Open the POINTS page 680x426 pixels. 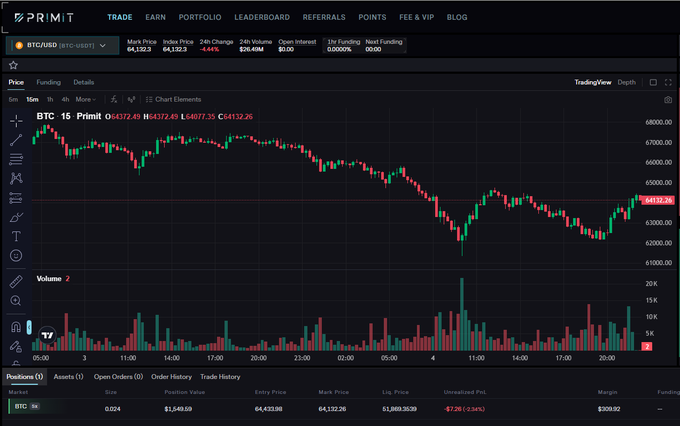372,17
